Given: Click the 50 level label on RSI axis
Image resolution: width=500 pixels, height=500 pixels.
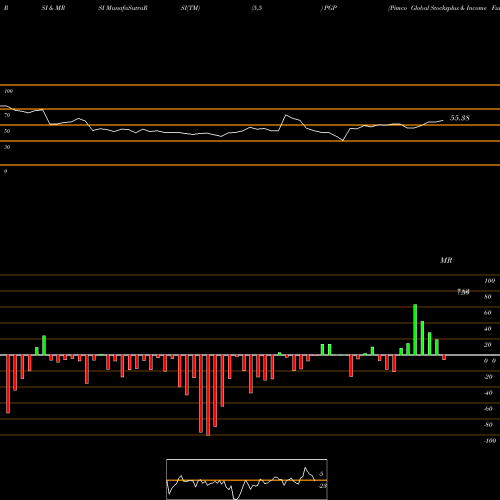Looking at the screenshot, I should pos(7,131).
